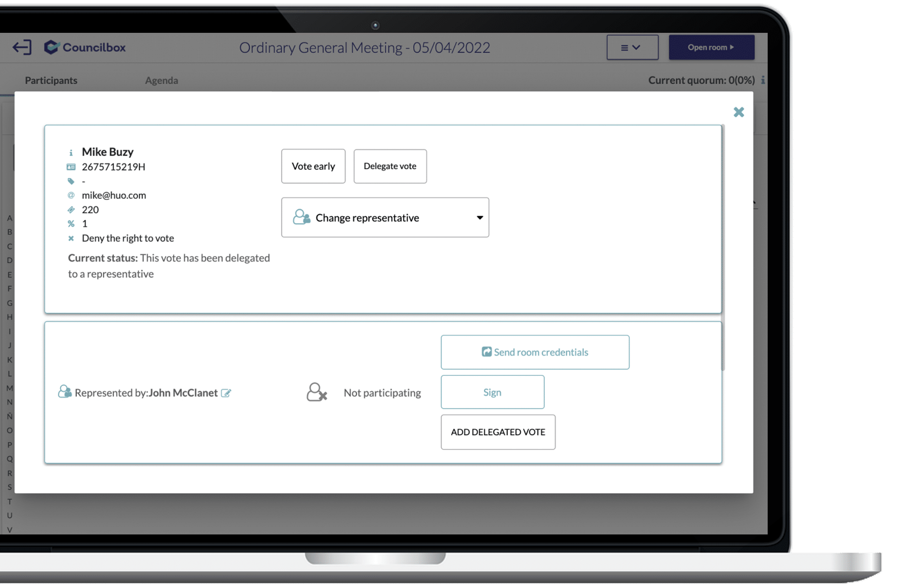Click the back exit arrow icon
Viewport: 901px width, 588px height.
pyautogui.click(x=22, y=47)
